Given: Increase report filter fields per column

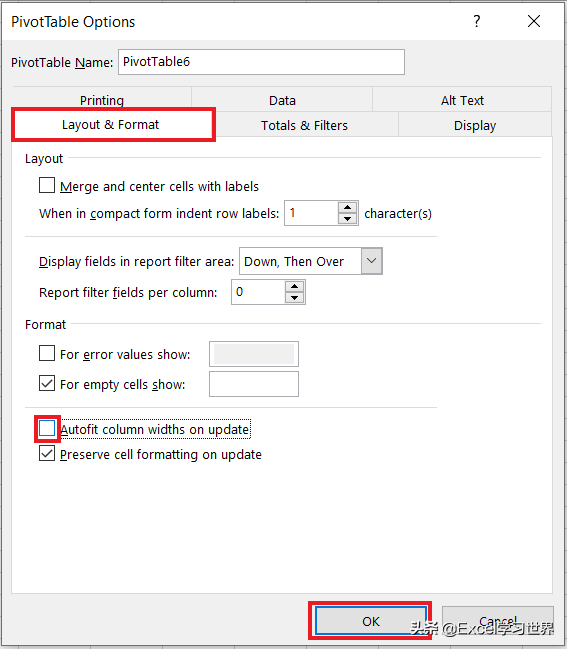Looking at the screenshot, I should tap(294, 287).
